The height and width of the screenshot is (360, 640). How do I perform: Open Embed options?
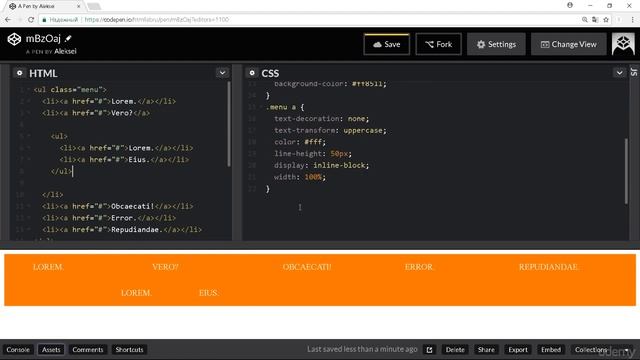click(x=551, y=350)
